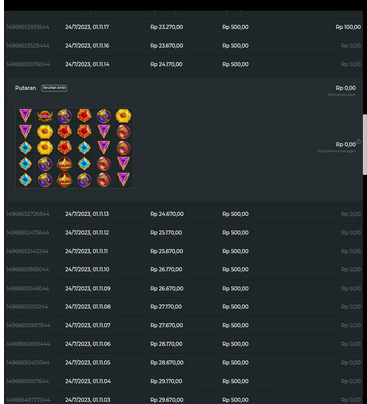The height and width of the screenshot is (404, 367).
Task: Click the Rp 0,00 win in 01.11.13 row
Action: pos(351,214)
